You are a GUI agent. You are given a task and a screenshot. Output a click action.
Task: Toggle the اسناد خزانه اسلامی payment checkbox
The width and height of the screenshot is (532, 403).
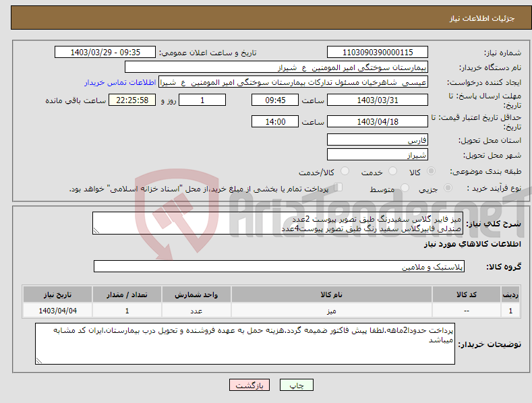pos(338,187)
